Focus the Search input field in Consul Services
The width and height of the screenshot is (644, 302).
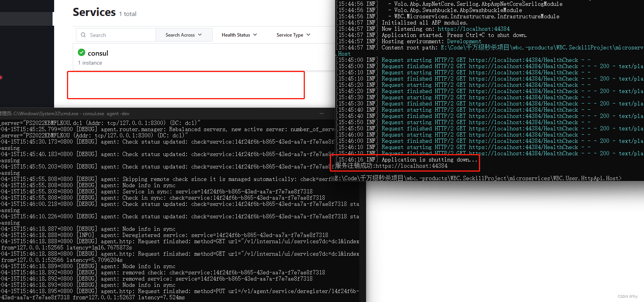click(116, 35)
